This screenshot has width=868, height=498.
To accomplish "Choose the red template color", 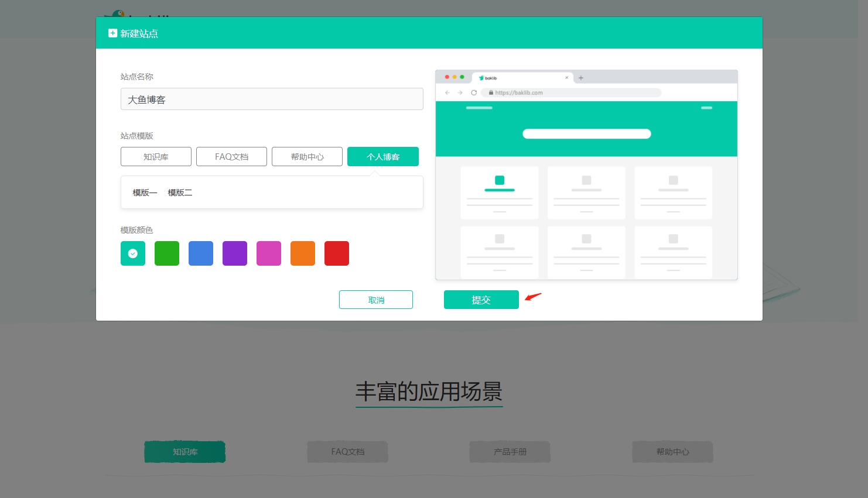I will 337,253.
